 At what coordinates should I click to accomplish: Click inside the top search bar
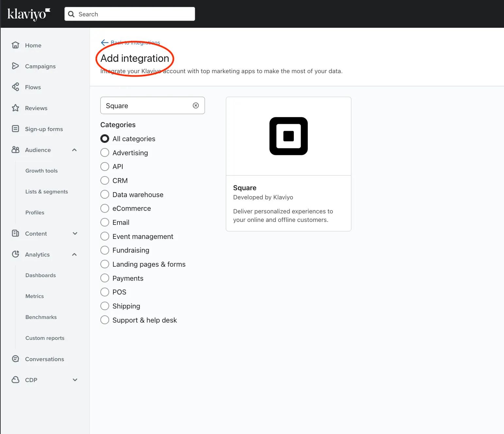(131, 14)
